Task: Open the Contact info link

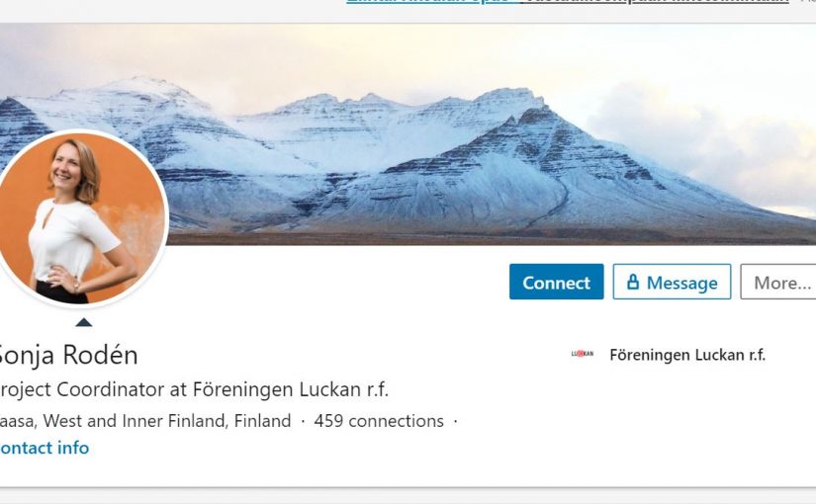Action: [45, 448]
